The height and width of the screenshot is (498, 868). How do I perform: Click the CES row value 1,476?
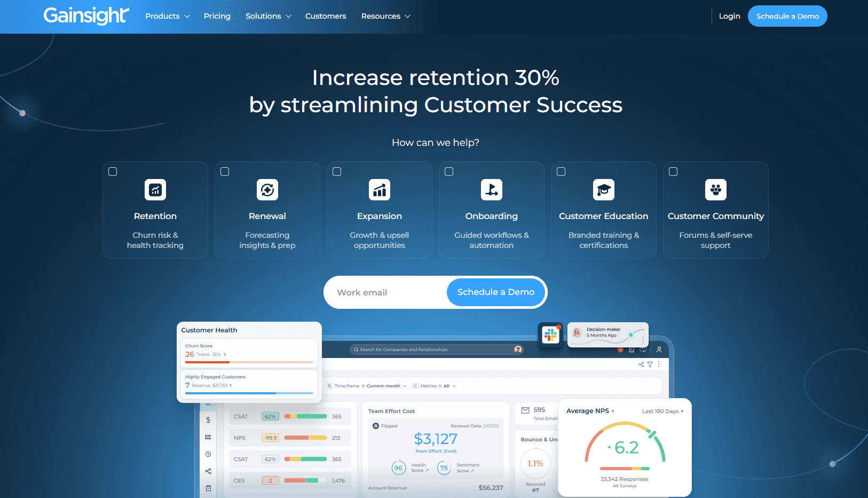(338, 480)
